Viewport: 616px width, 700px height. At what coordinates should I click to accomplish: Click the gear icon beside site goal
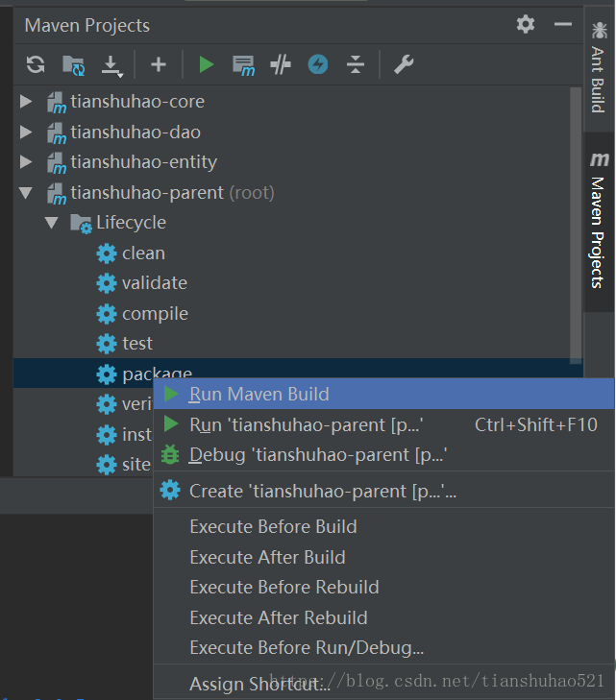107,465
